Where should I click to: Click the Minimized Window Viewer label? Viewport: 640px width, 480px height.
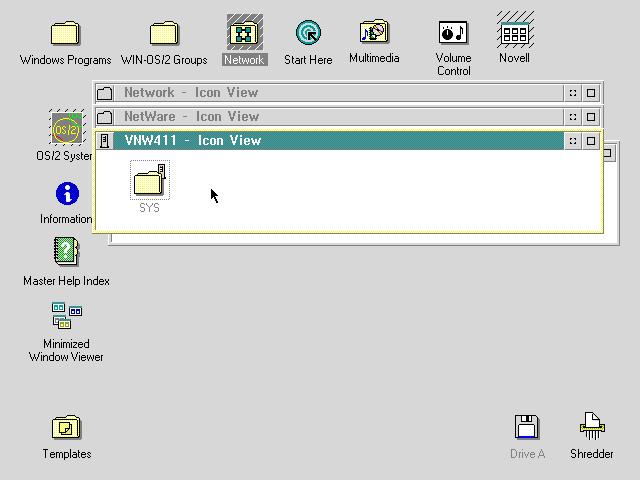pos(66,350)
